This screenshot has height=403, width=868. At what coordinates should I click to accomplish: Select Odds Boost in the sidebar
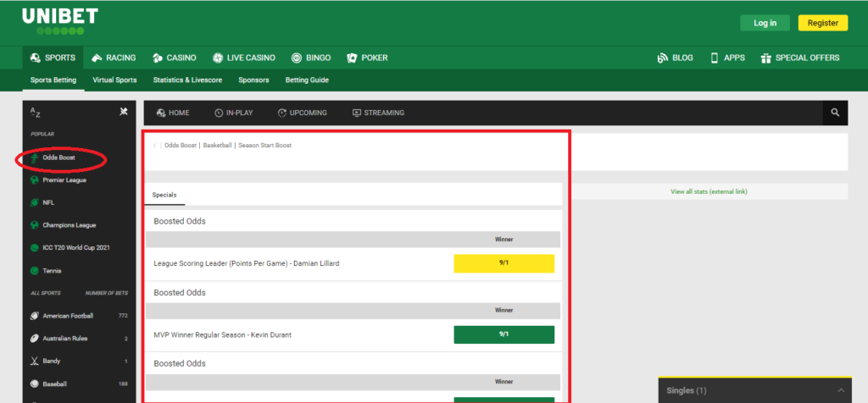click(x=58, y=158)
